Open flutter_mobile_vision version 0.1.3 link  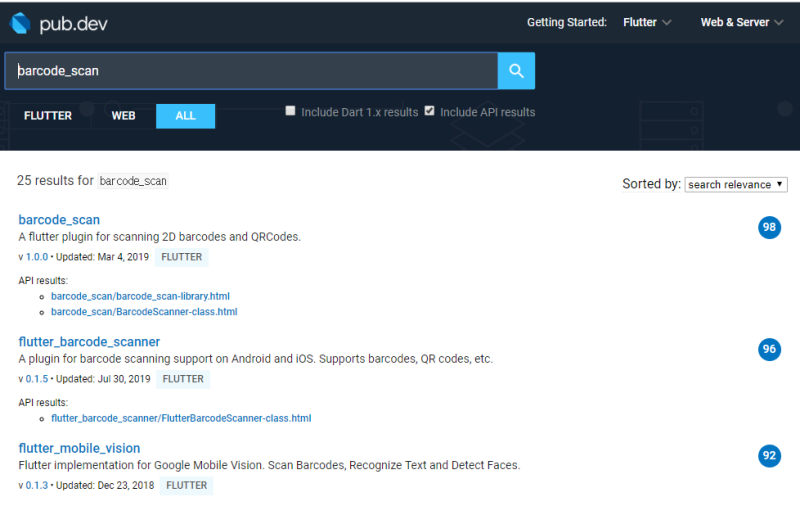coord(37,485)
